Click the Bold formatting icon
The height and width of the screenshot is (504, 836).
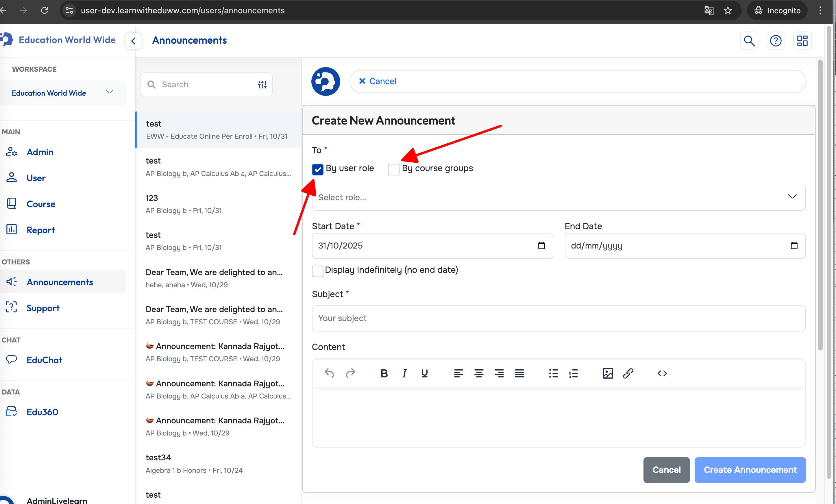pos(384,373)
